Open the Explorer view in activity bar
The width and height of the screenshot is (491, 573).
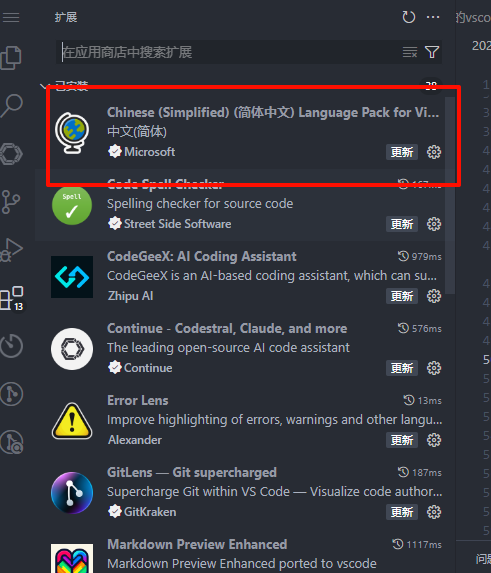11,57
